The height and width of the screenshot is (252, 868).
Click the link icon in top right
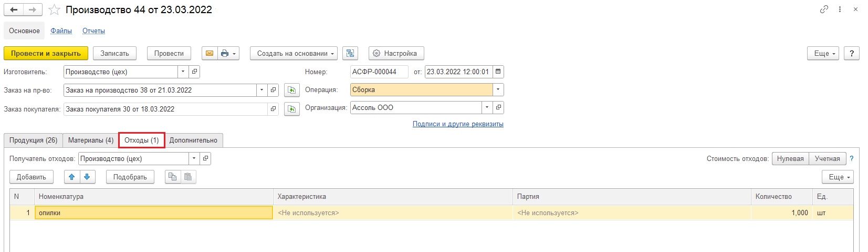(x=824, y=9)
